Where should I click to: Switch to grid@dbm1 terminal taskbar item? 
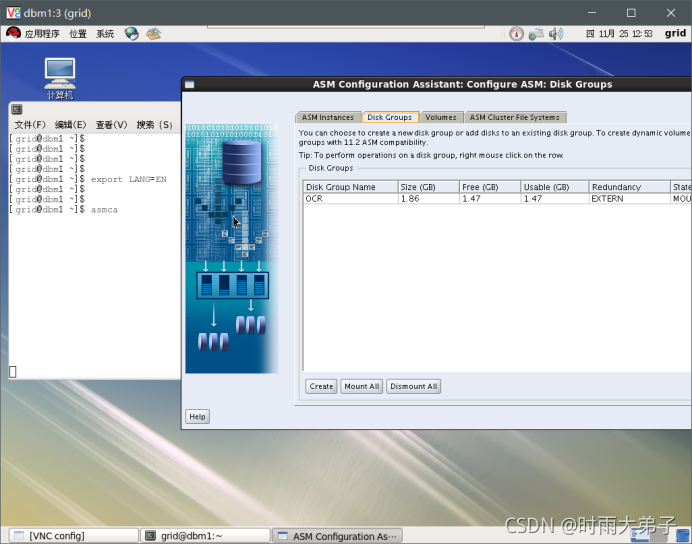[205, 536]
